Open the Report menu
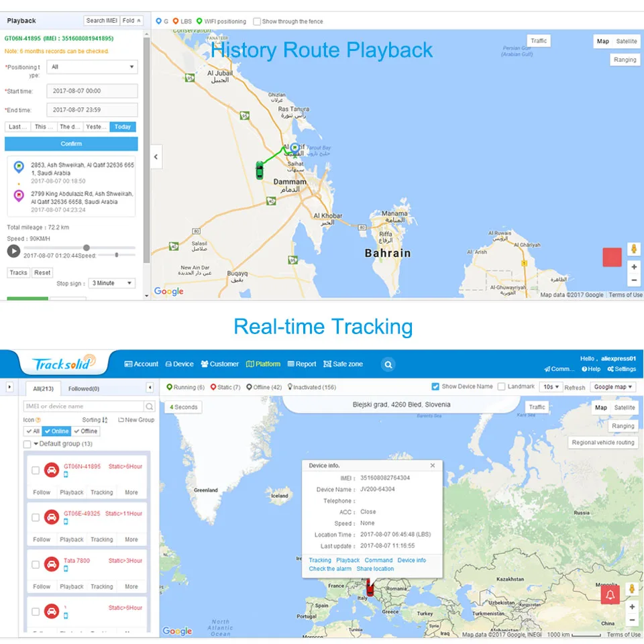Screen dimensions: 644x644 302,364
